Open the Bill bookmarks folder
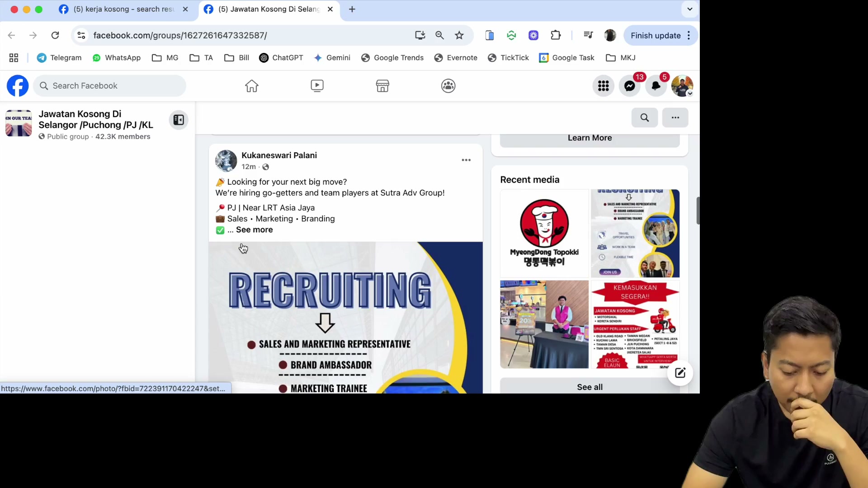Screen dimensions: 868x488 [237, 58]
